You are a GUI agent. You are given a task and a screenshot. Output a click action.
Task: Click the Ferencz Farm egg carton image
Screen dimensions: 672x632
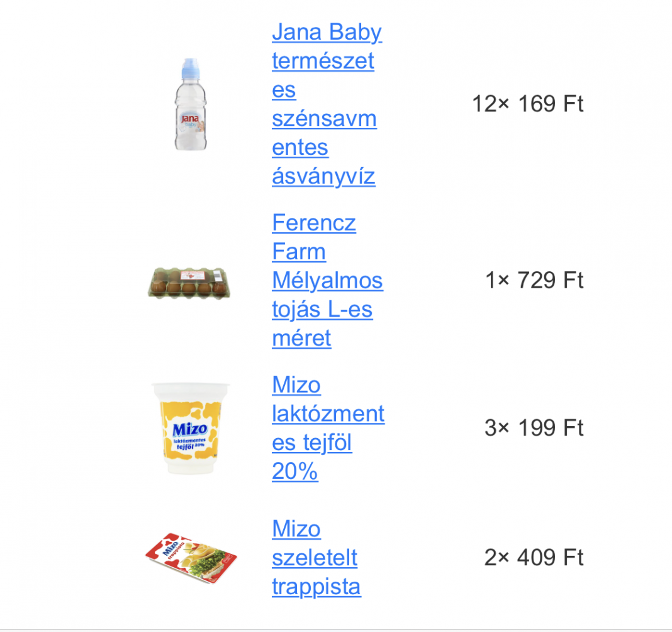[189, 283]
